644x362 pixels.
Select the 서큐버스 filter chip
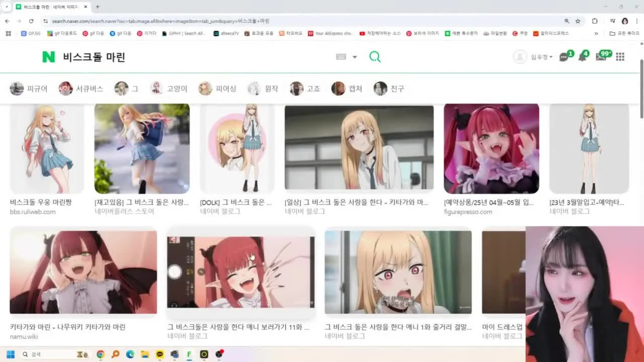(x=80, y=88)
